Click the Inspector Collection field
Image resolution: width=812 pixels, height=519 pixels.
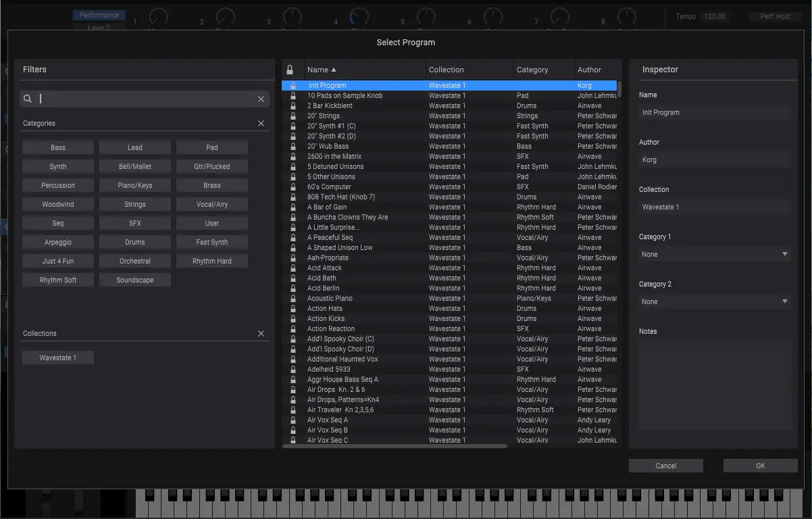point(715,207)
